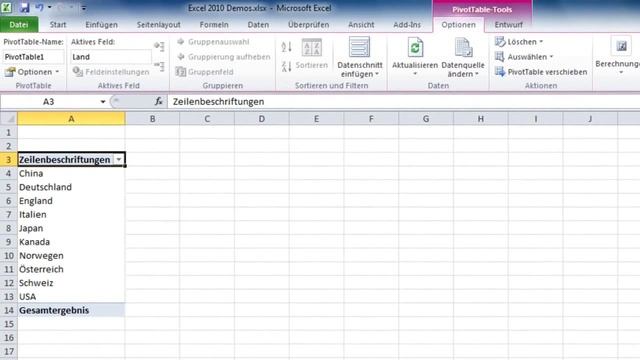Click the Name Box showing A3
Screen dimensions: 640x360
click(49, 102)
